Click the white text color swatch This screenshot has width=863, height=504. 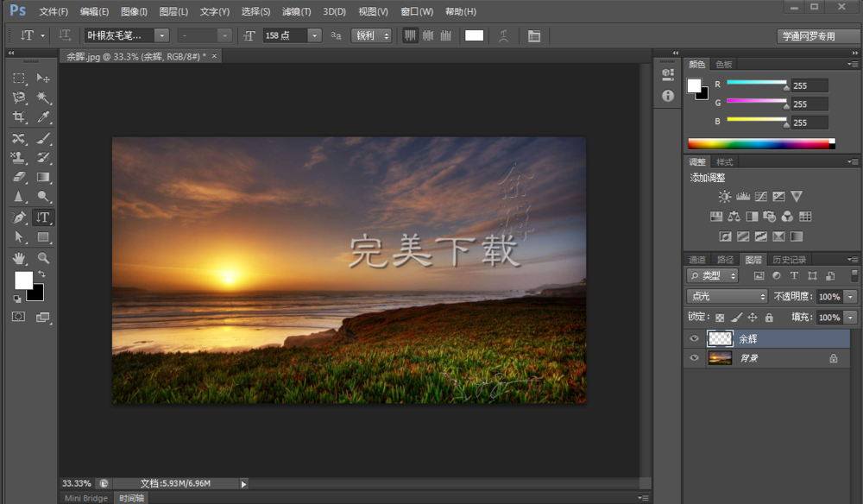tap(474, 35)
